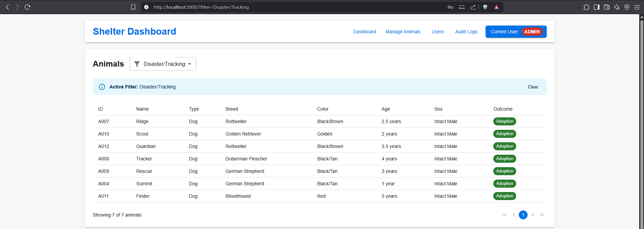Click the Breed column header

[232, 109]
